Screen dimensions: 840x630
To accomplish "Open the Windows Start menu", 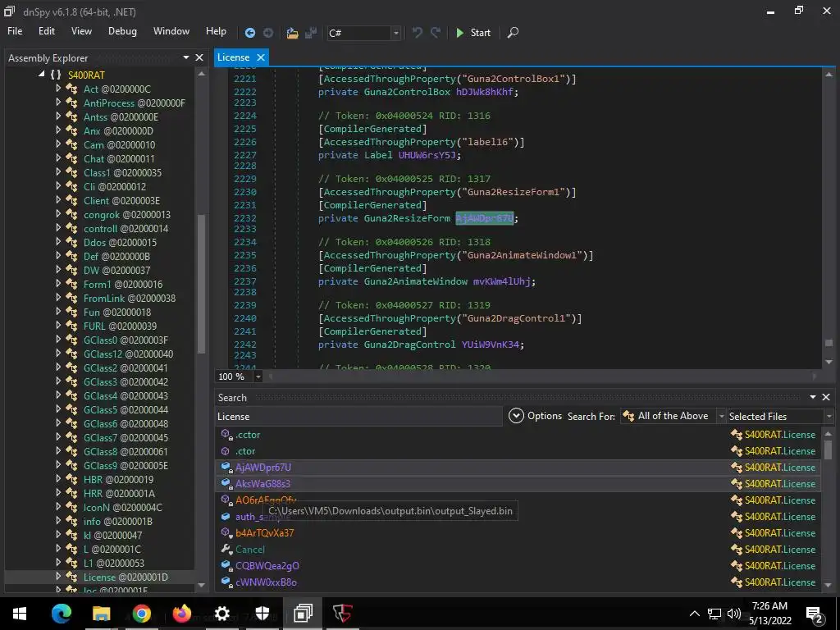I will (x=20, y=614).
